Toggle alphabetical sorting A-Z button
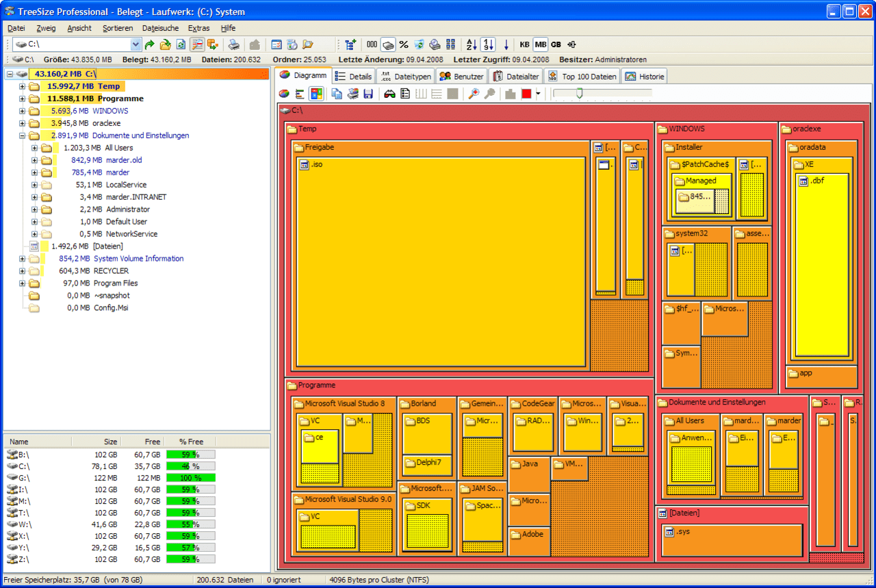The width and height of the screenshot is (876, 588). pos(472,44)
